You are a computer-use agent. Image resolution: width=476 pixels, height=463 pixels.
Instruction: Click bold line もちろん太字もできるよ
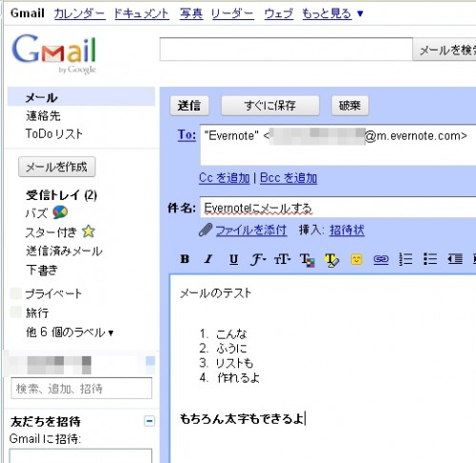[242, 419]
